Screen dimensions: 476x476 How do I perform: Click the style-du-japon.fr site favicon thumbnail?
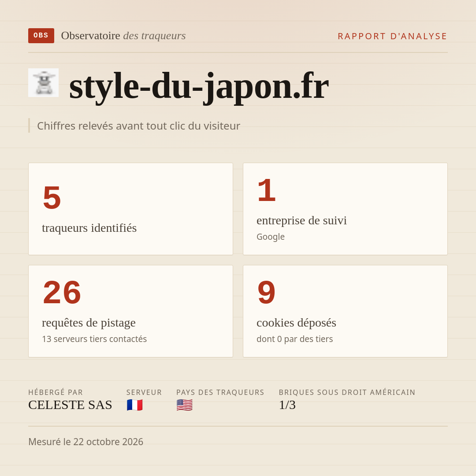43,82
